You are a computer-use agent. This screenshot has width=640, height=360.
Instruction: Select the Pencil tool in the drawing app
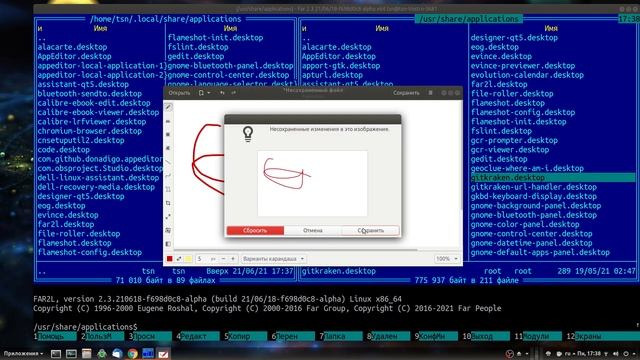(x=168, y=107)
